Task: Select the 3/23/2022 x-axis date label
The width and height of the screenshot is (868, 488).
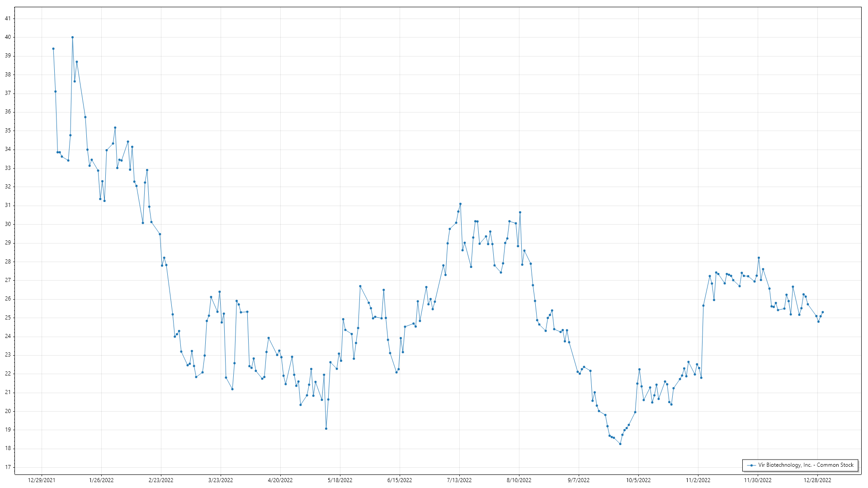Action: (x=221, y=480)
